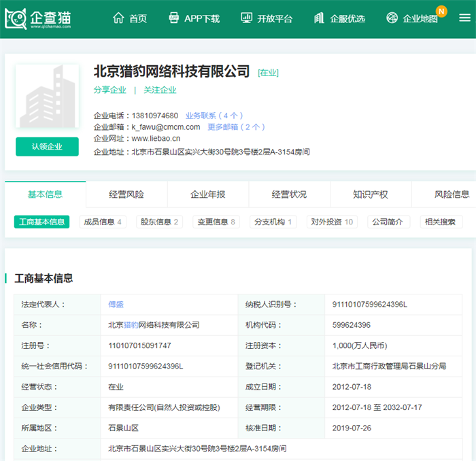Open 企服优选 in the top navigation
Viewport: 476px width, 461px height.
[347, 18]
